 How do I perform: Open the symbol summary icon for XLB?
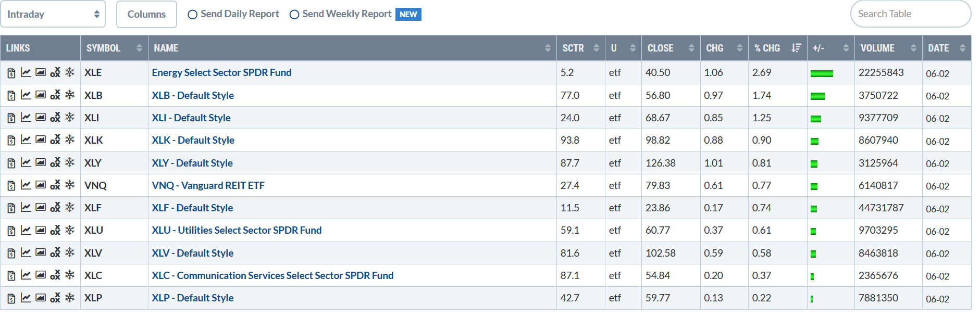pyautogui.click(x=11, y=96)
